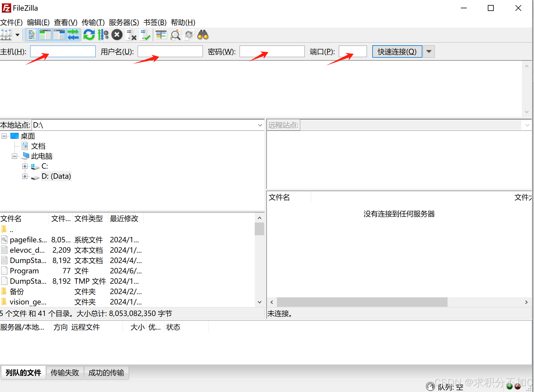The height and width of the screenshot is (392, 534).
Task: Click the local file list vertical scrollbar thumb
Action: coord(259,229)
